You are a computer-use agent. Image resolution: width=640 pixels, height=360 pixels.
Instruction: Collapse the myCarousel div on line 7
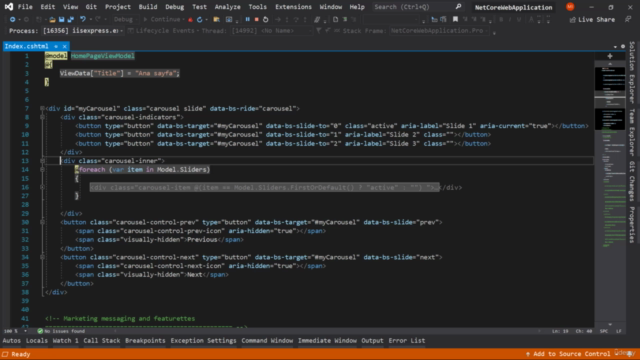point(42,109)
